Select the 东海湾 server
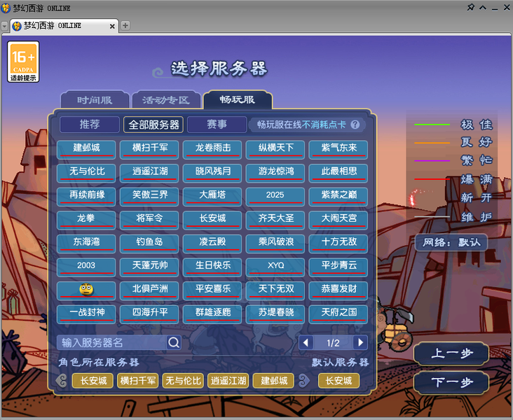Viewport: 513px width, 420px height. 86,244
